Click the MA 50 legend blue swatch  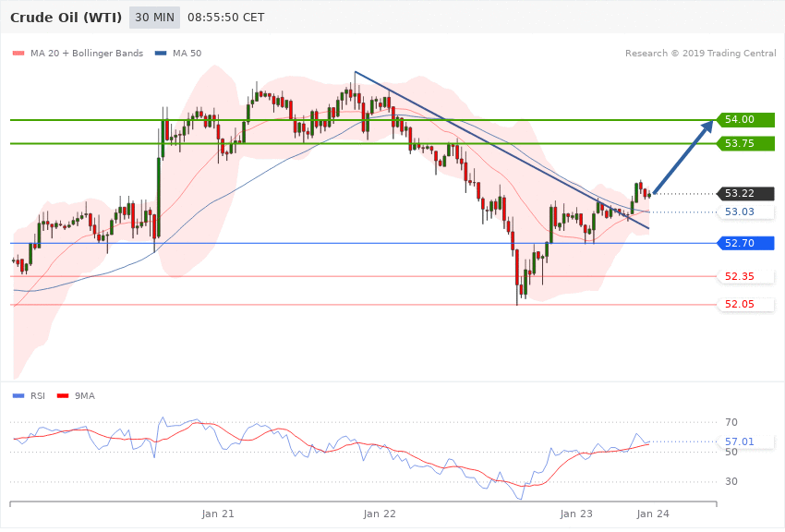[x=161, y=53]
